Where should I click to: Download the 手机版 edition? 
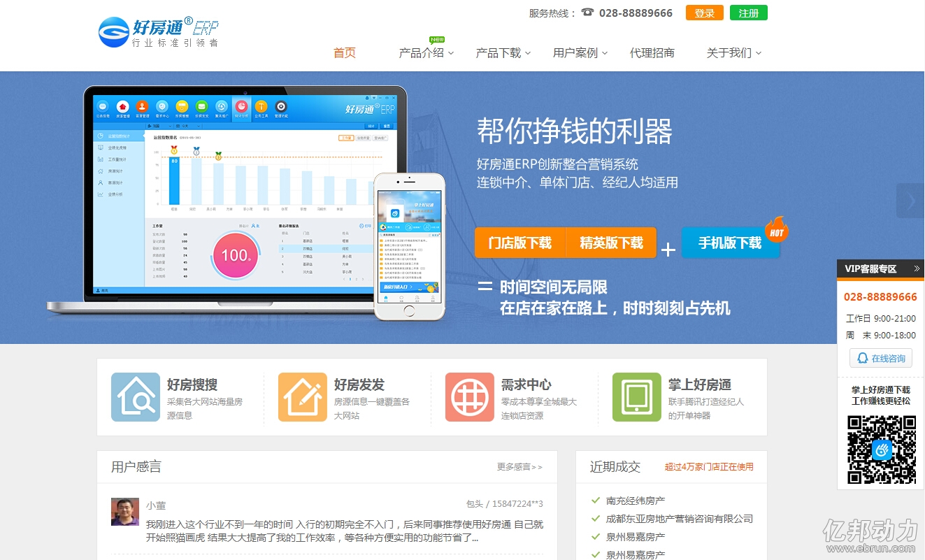730,243
